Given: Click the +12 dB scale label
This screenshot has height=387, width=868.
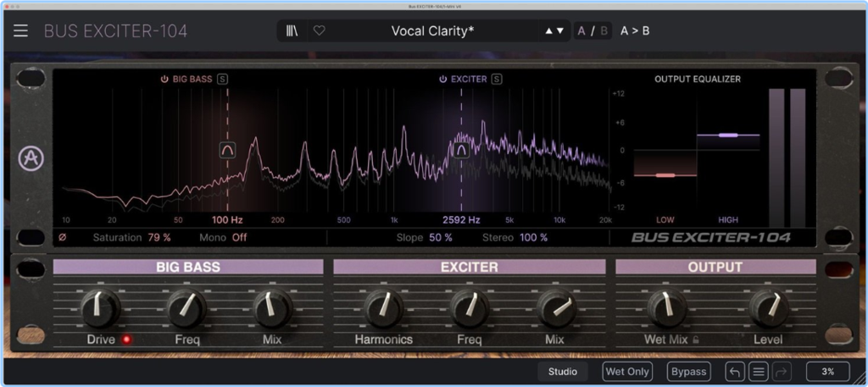Looking at the screenshot, I should click(618, 93).
